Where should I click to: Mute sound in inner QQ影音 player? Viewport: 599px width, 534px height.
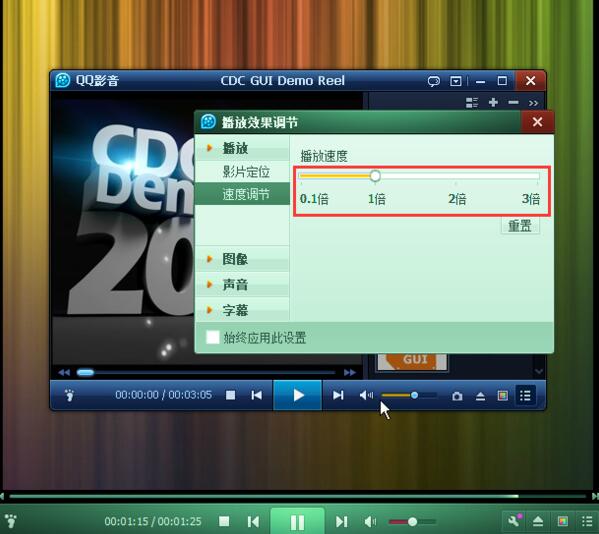366,395
